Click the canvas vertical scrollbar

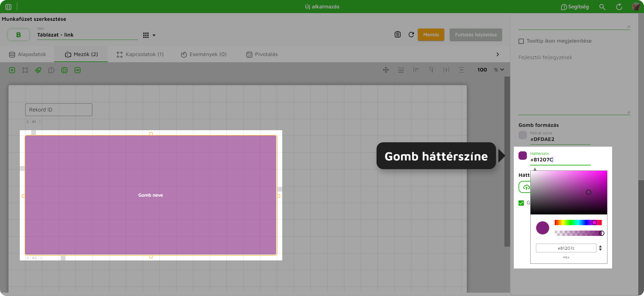[507, 161]
